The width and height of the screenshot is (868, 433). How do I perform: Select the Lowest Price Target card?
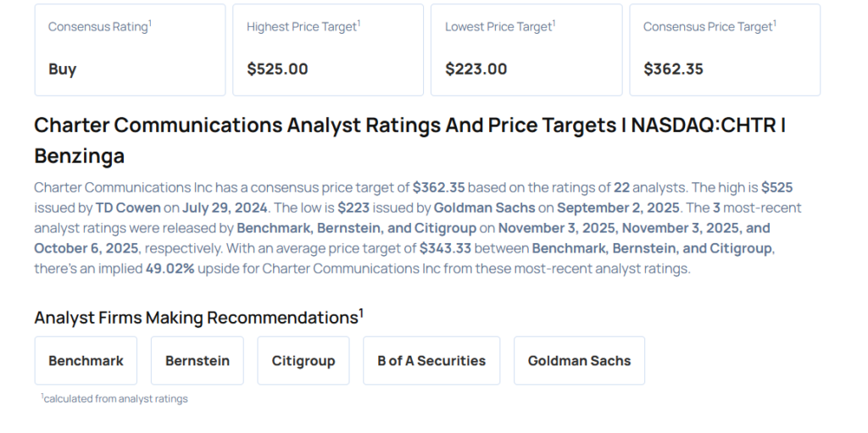click(526, 49)
